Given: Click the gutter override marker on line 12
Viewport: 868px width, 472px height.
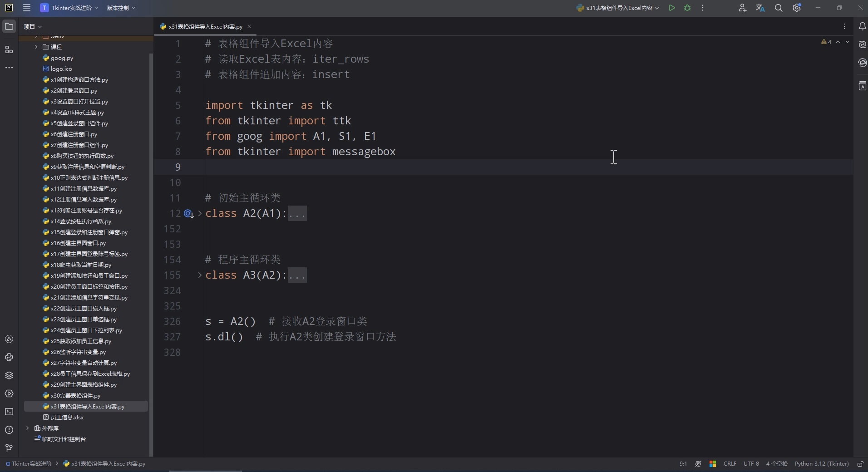Looking at the screenshot, I should click(189, 213).
